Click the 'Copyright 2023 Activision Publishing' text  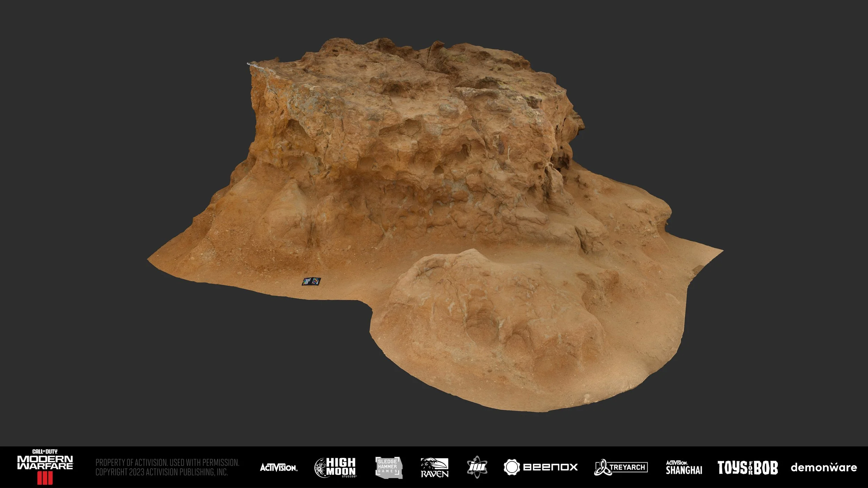(x=161, y=472)
